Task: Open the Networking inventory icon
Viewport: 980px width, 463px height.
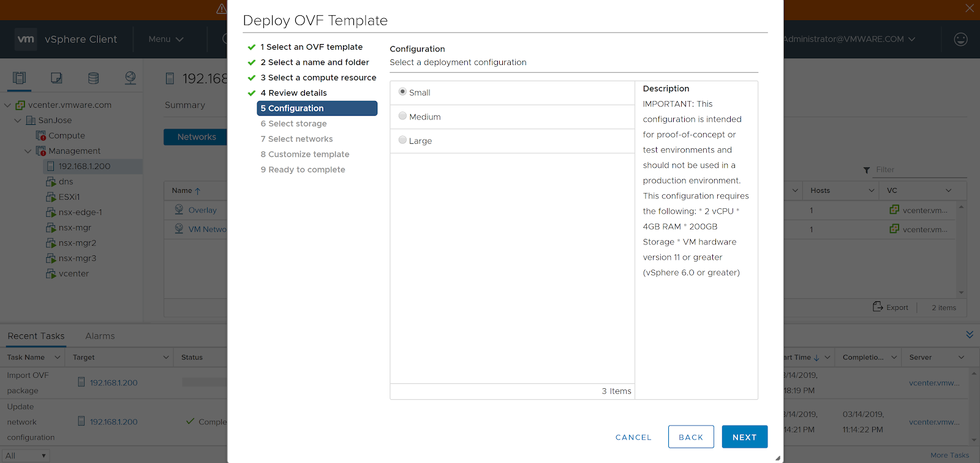Action: tap(130, 78)
